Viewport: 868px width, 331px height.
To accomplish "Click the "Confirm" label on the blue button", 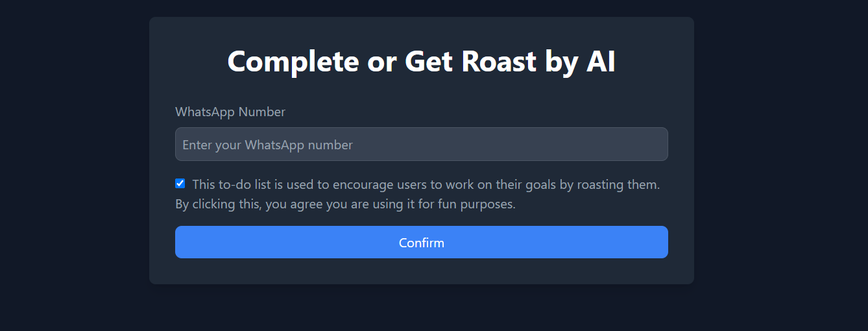I will (x=421, y=243).
